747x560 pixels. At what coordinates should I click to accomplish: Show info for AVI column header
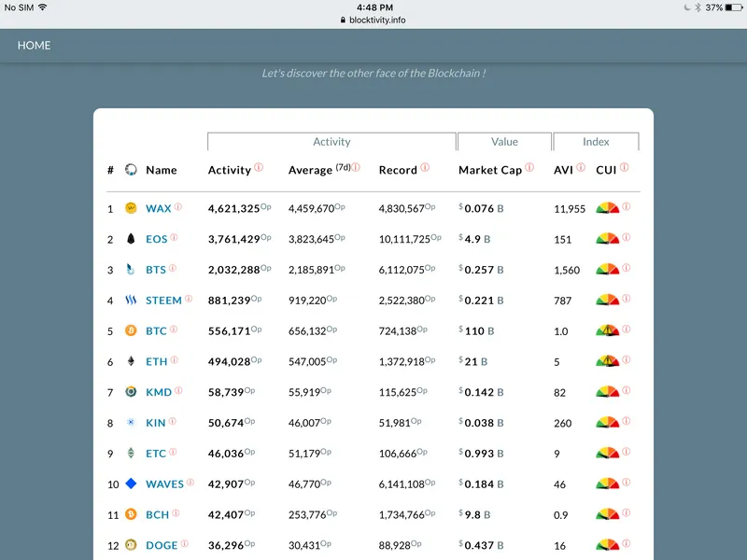(x=581, y=167)
